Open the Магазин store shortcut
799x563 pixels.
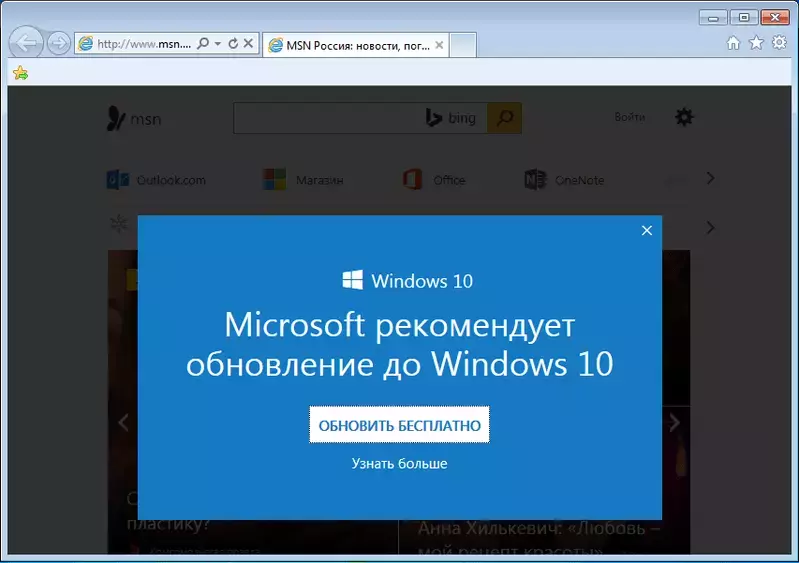click(x=303, y=180)
